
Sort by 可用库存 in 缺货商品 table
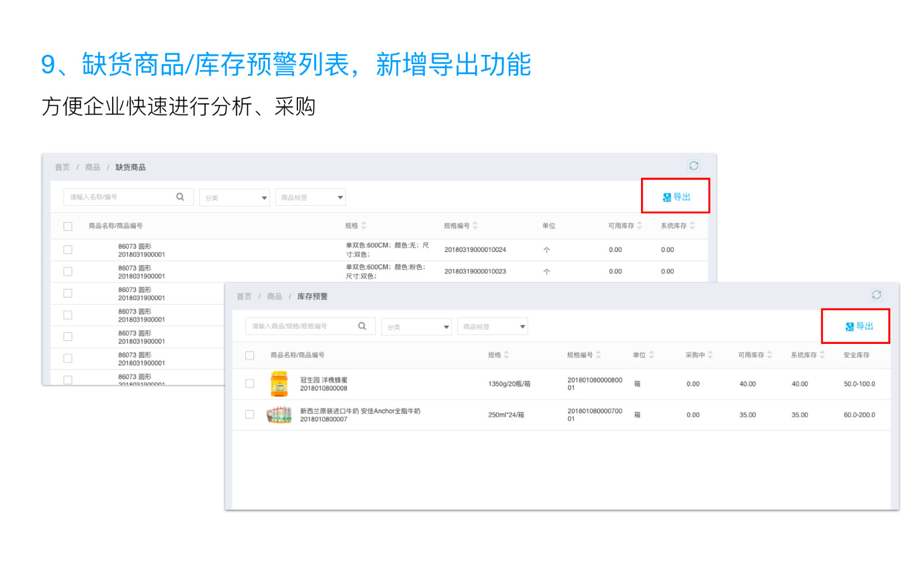coord(639,226)
